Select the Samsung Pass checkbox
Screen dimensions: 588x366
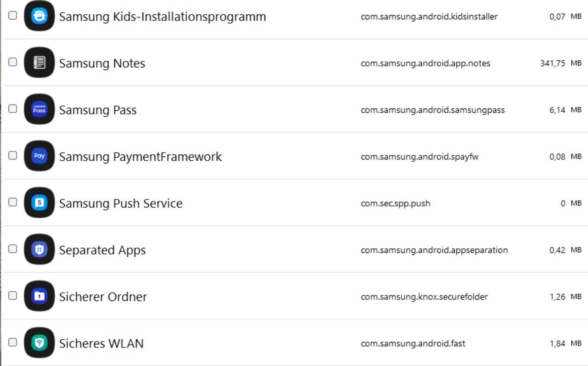[13, 108]
